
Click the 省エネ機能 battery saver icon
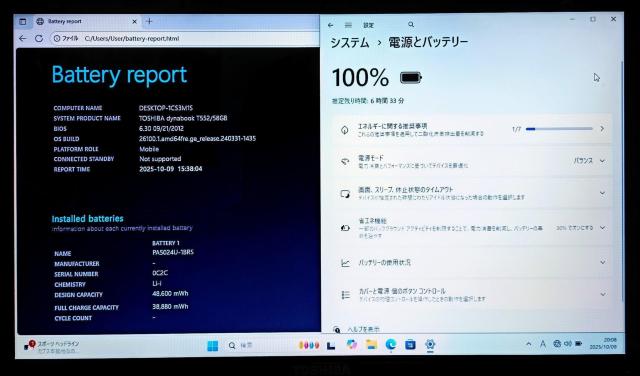point(345,228)
